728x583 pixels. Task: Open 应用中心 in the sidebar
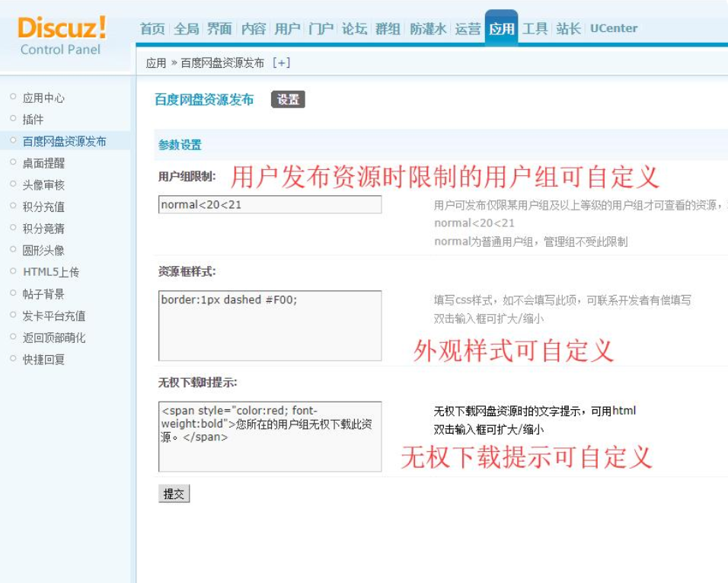pyautogui.click(x=43, y=98)
